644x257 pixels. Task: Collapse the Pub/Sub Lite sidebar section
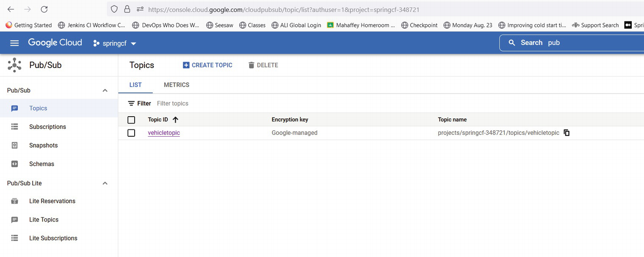coord(105,183)
